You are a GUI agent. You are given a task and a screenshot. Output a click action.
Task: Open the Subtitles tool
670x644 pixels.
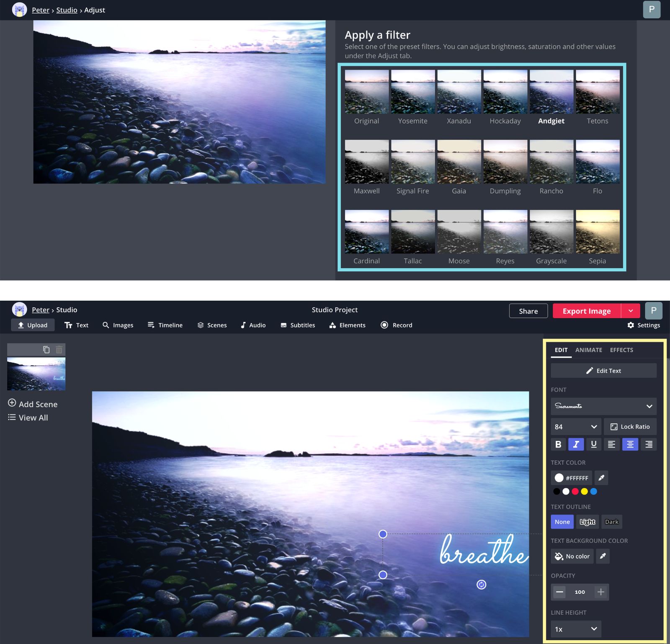coord(298,325)
